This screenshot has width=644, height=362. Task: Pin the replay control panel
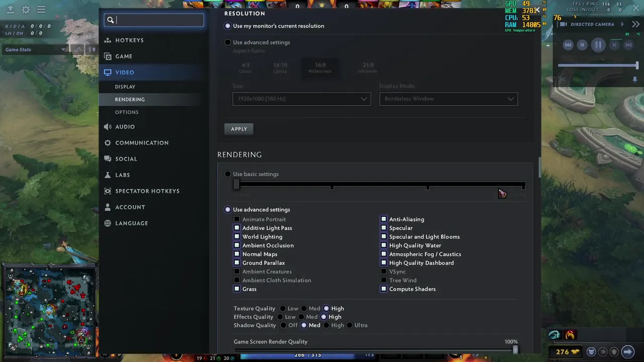pyautogui.click(x=635, y=79)
